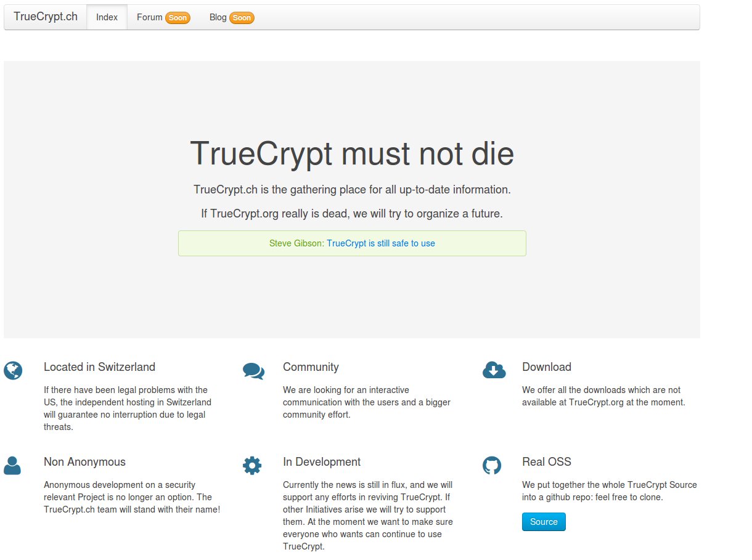Click the paragraph about interactive communication with users
This screenshot has height=560, width=752.
click(367, 402)
